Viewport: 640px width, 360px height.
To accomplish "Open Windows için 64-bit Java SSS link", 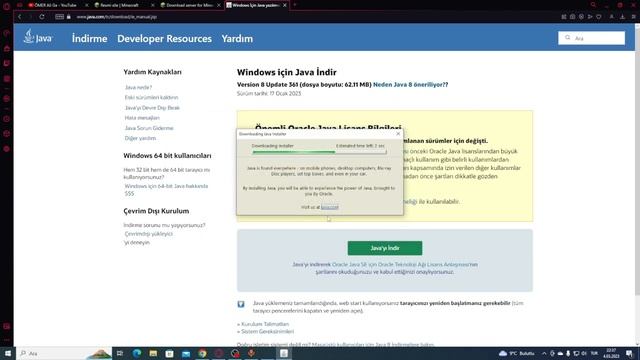I will pos(166,190).
